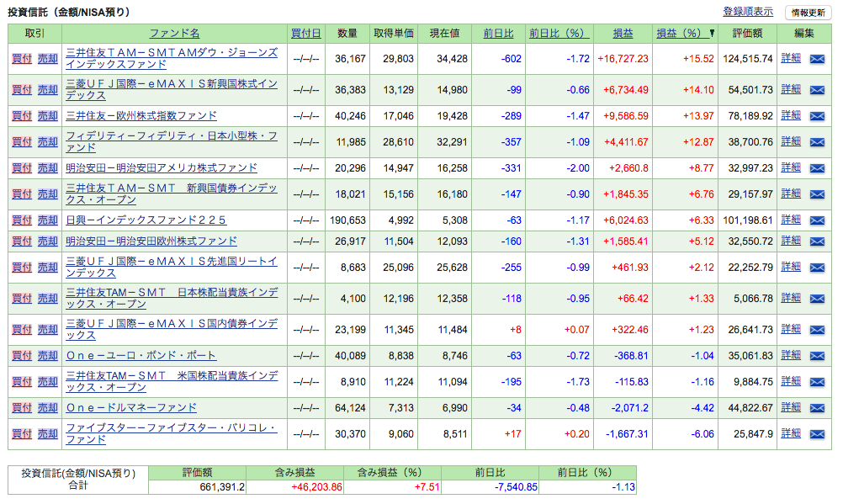The width and height of the screenshot is (843, 504).
Task: Open 三井住友TAM-SMTAMダウ・ジョーンズ fund link
Action: pos(172,58)
